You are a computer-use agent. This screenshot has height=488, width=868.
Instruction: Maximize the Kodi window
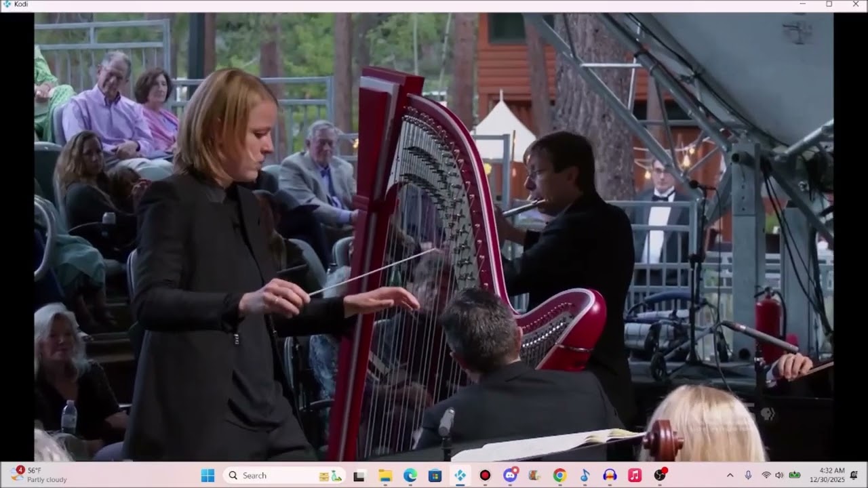(829, 4)
